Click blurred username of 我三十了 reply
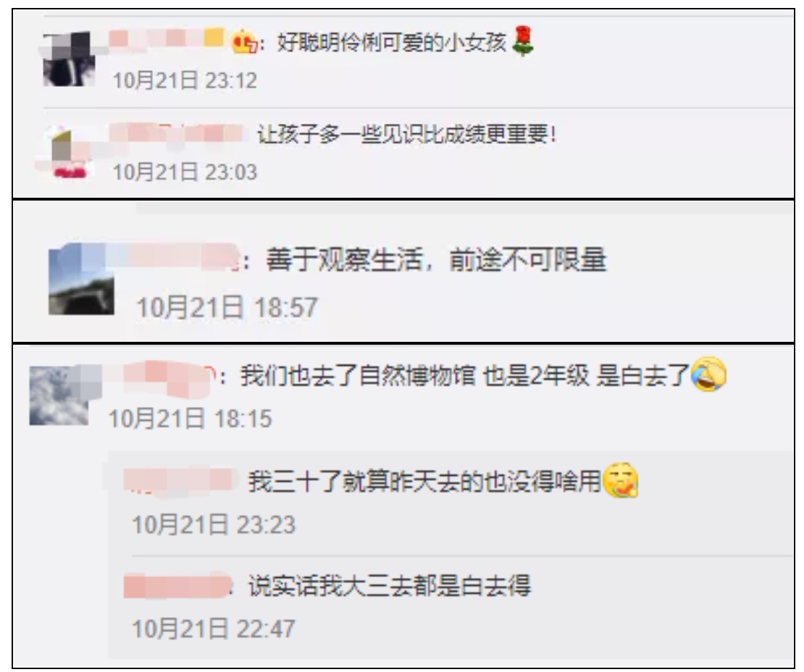The image size is (804, 672). click(x=179, y=481)
